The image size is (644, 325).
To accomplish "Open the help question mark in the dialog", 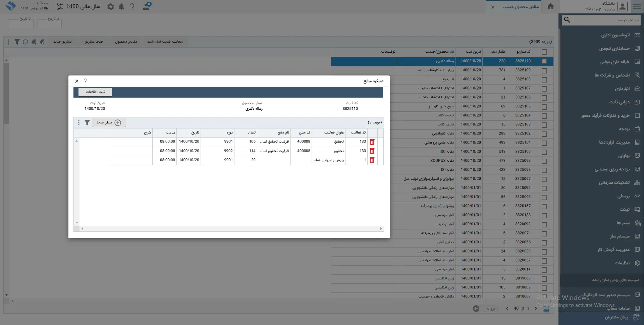I will point(85,81).
